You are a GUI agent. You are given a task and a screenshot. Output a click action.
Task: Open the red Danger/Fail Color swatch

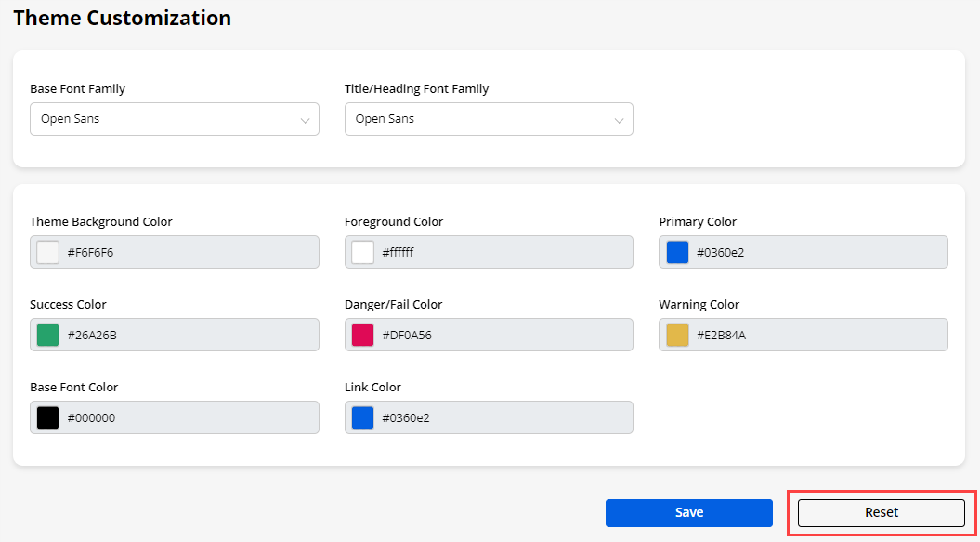[362, 335]
